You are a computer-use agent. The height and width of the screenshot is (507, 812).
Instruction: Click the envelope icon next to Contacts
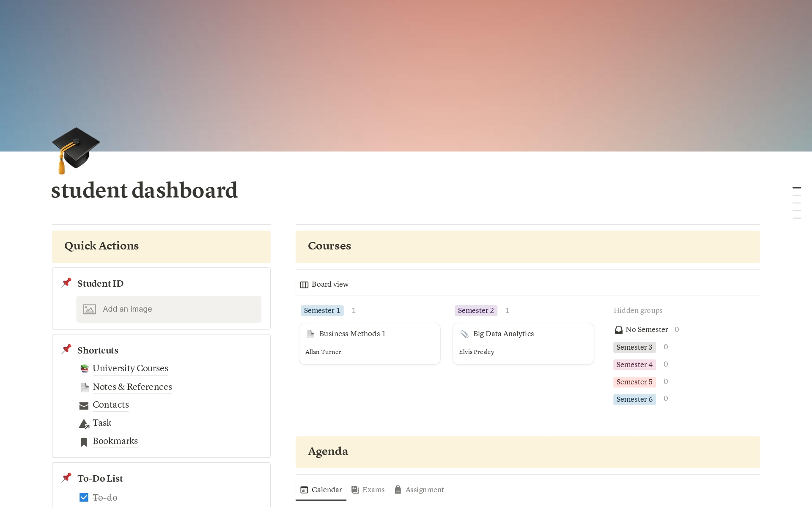[x=84, y=406]
